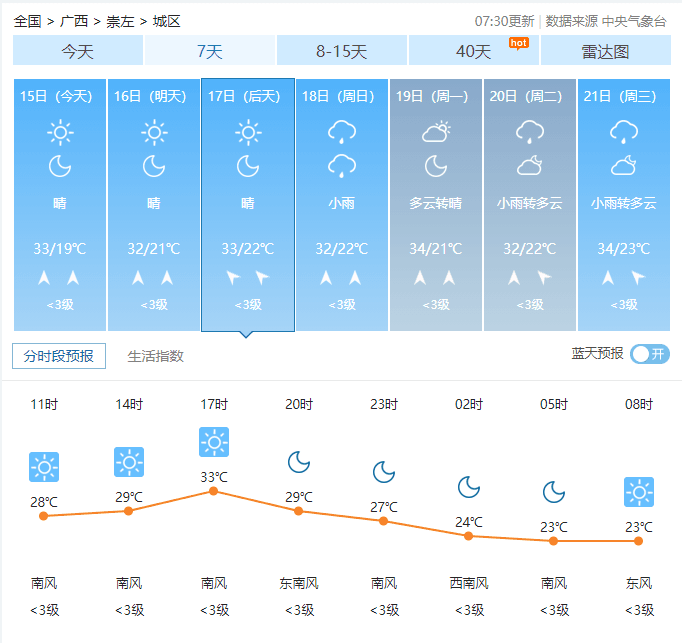
Task: Click the 24°C point on temperature curve
Action: pos(468,536)
